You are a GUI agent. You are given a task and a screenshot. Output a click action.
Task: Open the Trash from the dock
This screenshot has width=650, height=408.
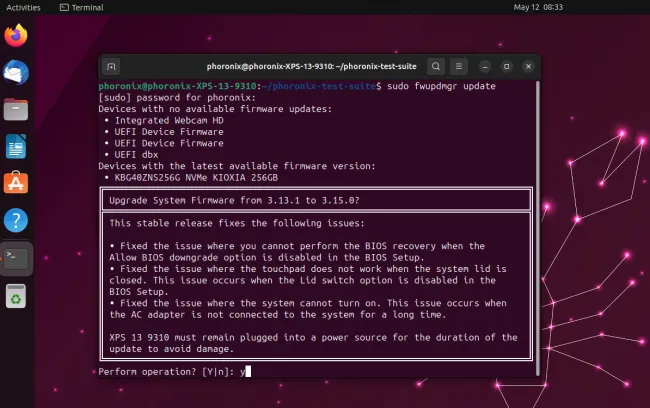[16, 296]
